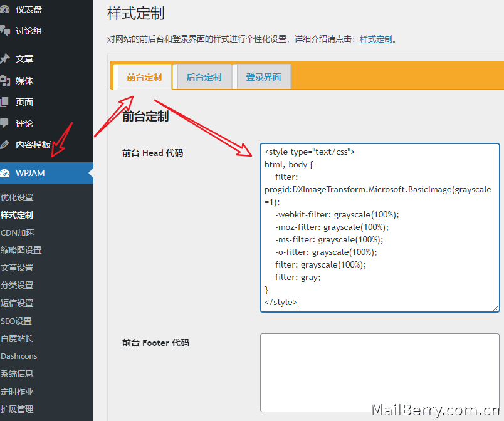Screen dimensions: 504x421
Task: Click the 前台 Head 代码 label
Action: (152, 153)
